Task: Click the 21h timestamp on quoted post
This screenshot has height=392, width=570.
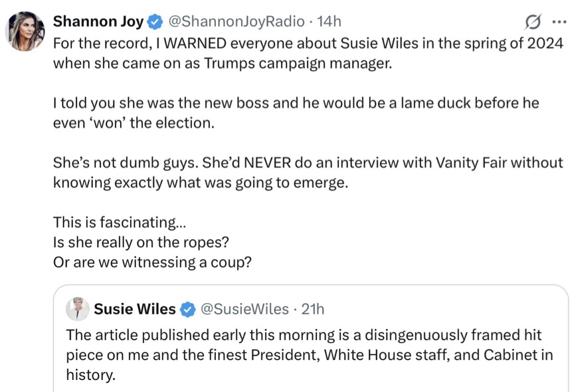Action: point(313,309)
